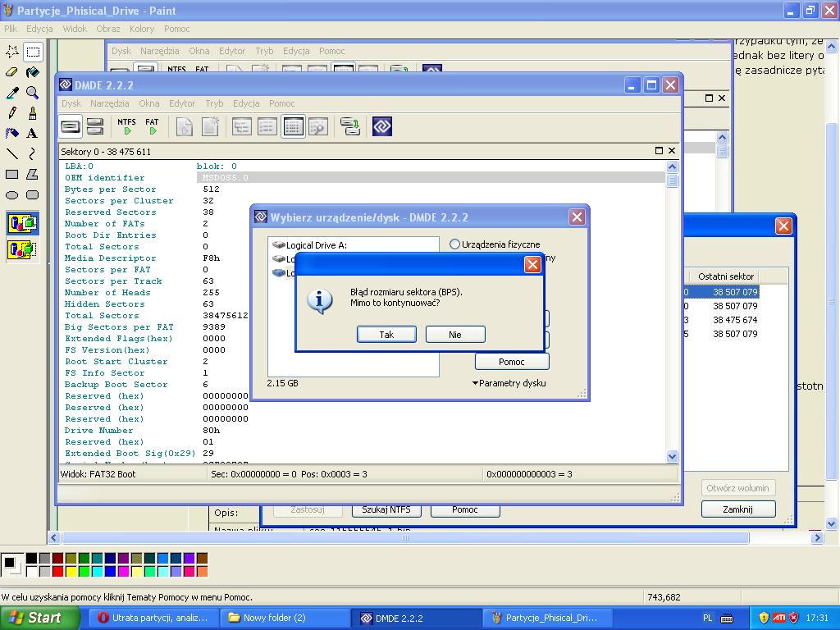Click DMDE hex editor grid toolbar icon
Viewport: 840px width, 630px height.
coord(293,126)
